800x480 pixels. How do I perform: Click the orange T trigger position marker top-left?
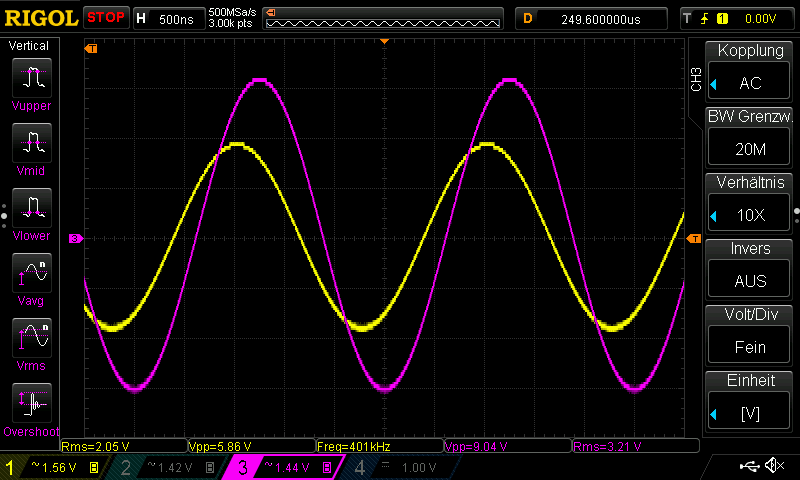(x=91, y=48)
